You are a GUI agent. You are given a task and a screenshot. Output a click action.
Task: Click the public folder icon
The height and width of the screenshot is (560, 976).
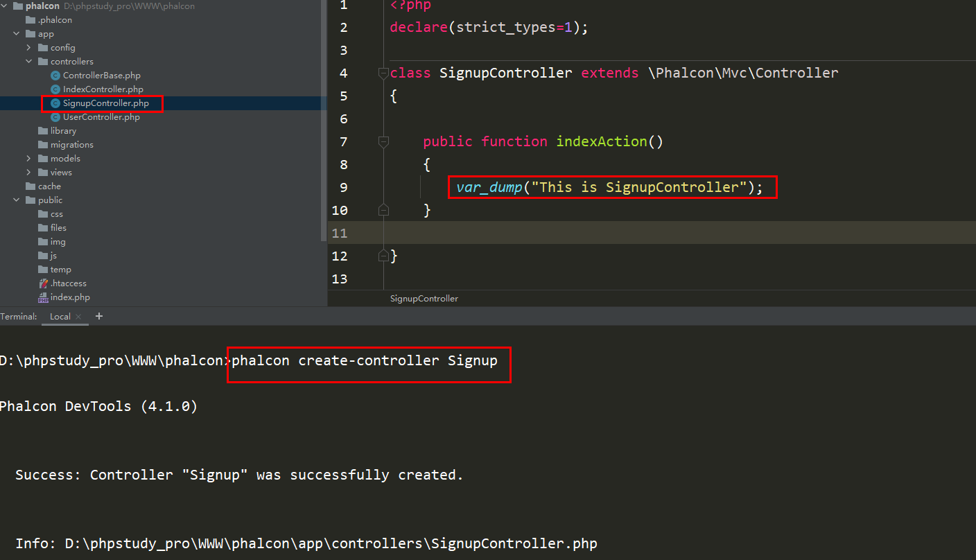click(x=31, y=200)
